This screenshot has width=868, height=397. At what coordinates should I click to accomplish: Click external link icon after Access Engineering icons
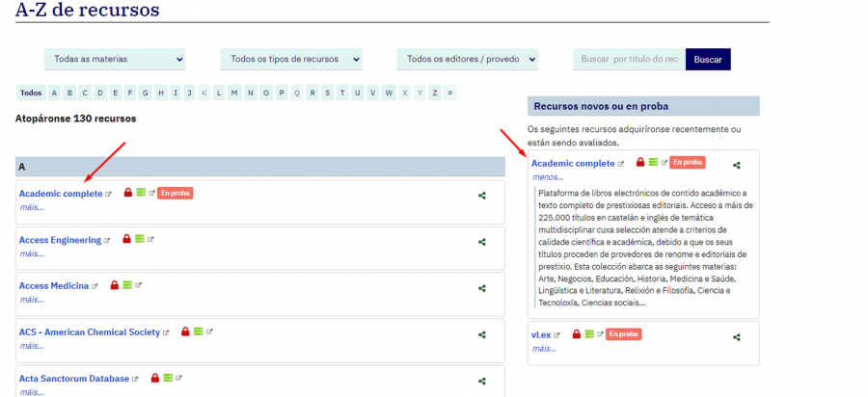point(150,239)
